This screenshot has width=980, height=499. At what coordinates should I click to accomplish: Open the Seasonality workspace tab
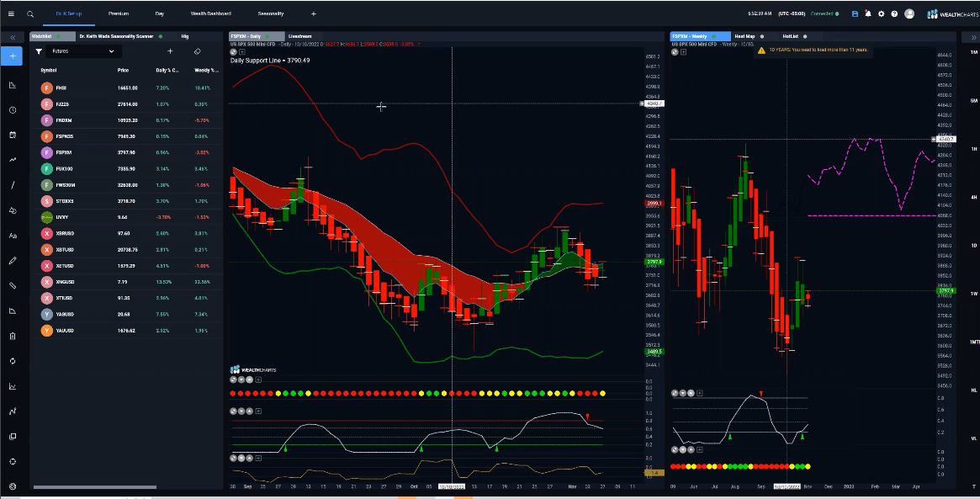pos(271,13)
